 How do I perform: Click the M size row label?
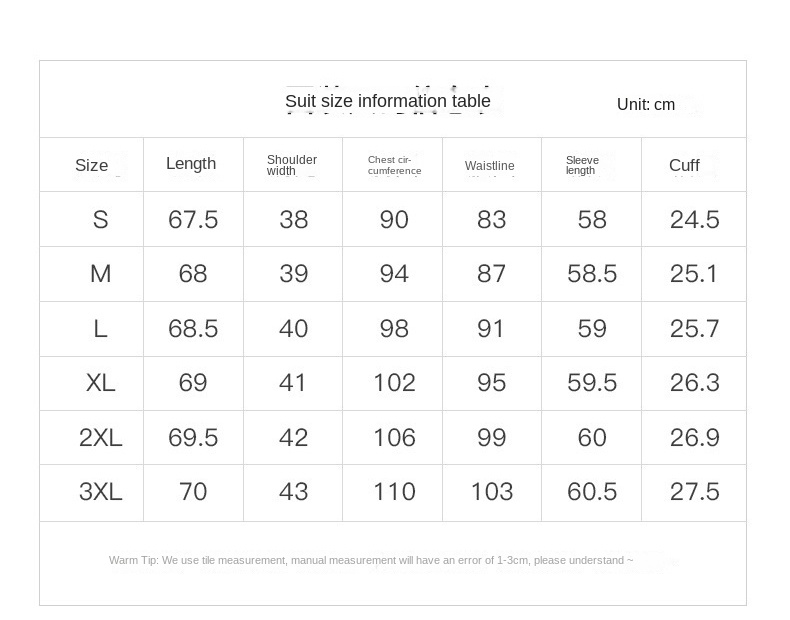click(100, 274)
